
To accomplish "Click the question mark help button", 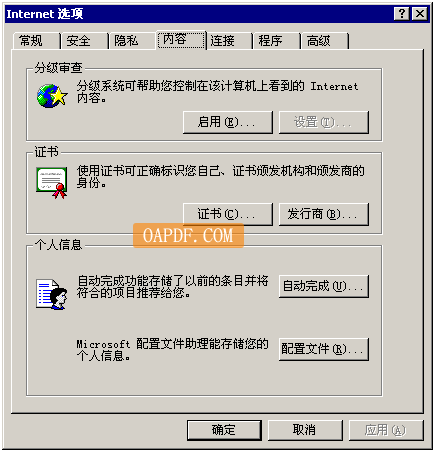I will click(x=402, y=14).
